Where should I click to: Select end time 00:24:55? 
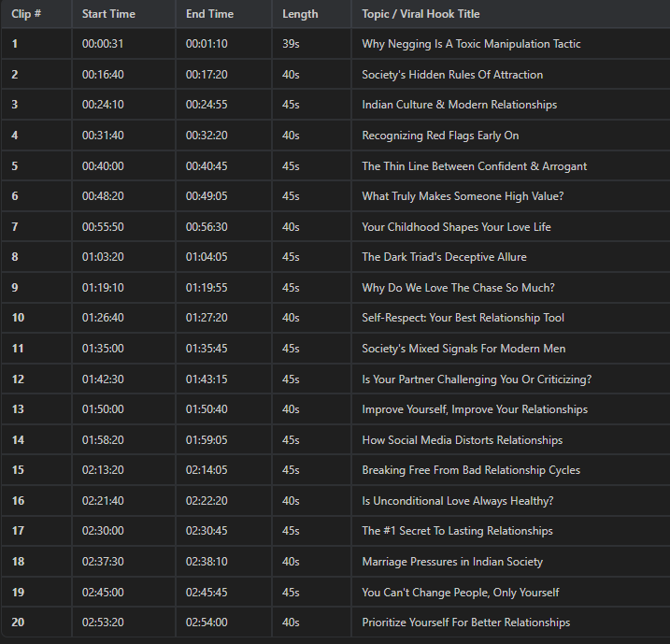tap(207, 105)
